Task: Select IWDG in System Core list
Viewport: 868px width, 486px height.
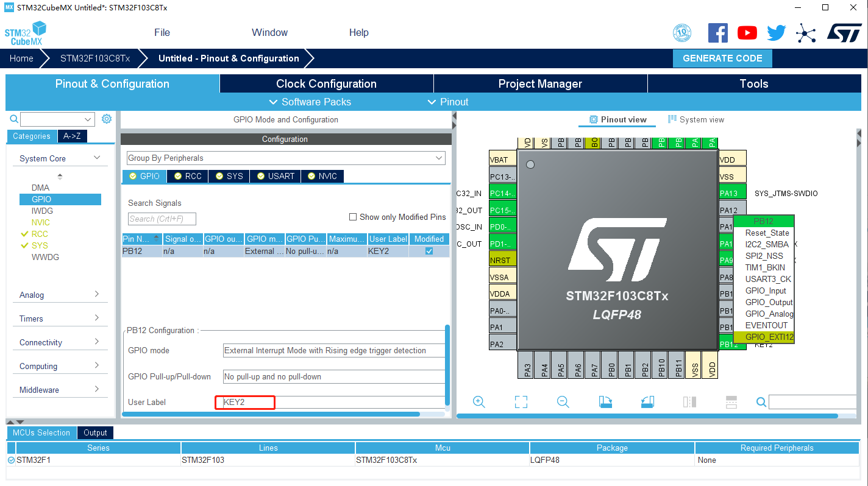Action: (x=42, y=211)
